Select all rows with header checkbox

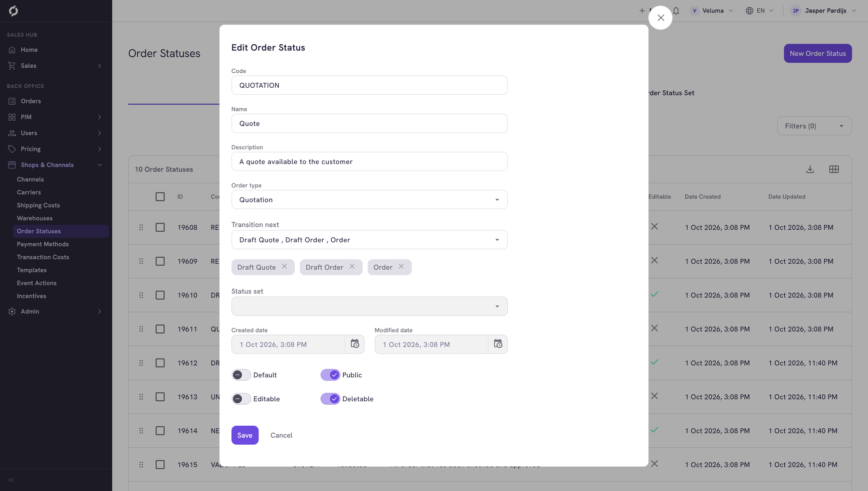pos(160,197)
